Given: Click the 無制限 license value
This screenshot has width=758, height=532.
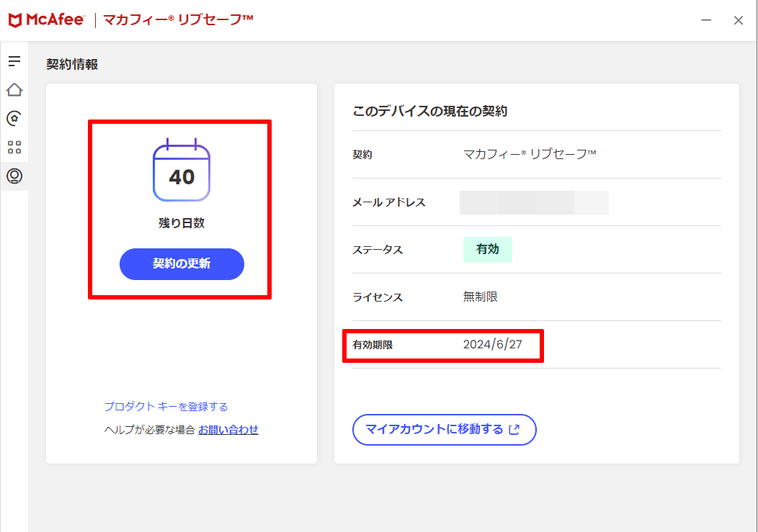Looking at the screenshot, I should [x=480, y=297].
